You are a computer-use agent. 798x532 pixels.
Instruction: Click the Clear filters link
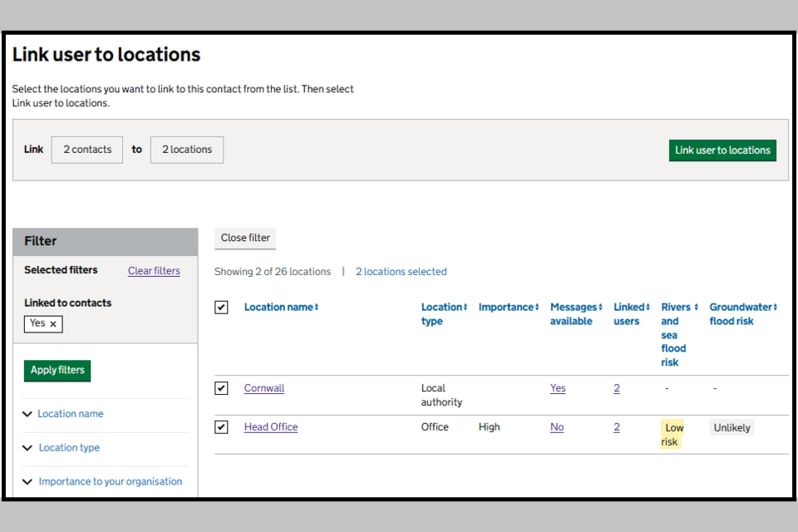[x=154, y=271]
